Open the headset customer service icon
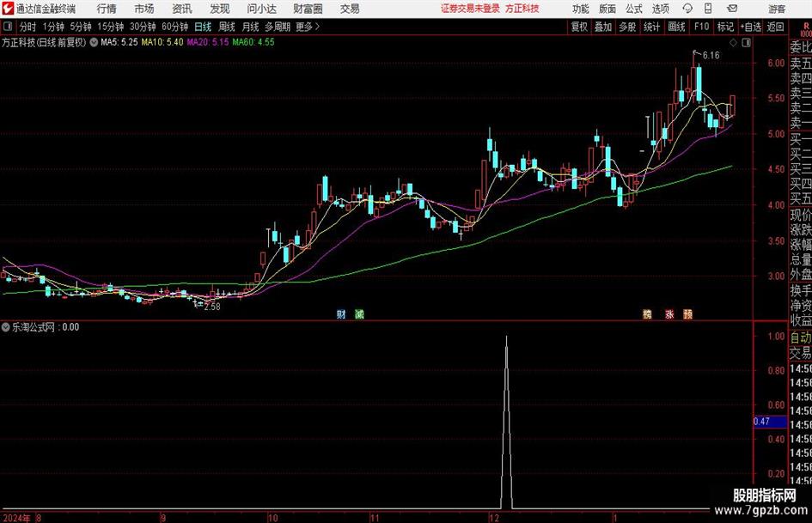The width and height of the screenshot is (812, 523). (x=687, y=9)
